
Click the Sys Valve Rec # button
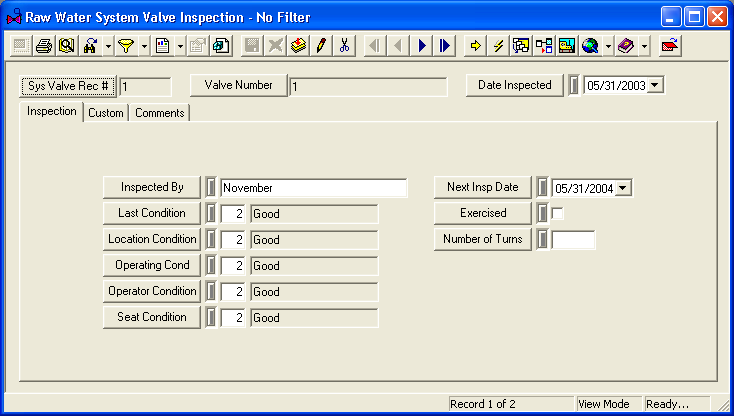click(x=68, y=86)
